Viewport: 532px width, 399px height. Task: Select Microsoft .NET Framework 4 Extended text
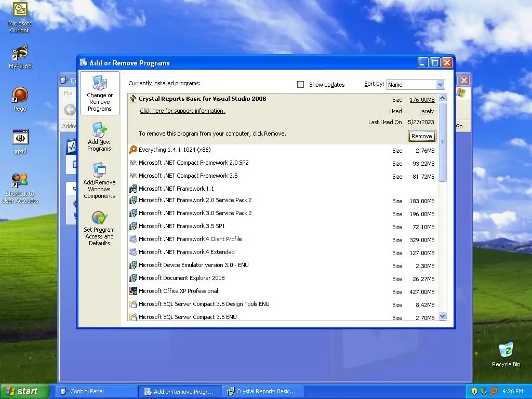point(187,252)
